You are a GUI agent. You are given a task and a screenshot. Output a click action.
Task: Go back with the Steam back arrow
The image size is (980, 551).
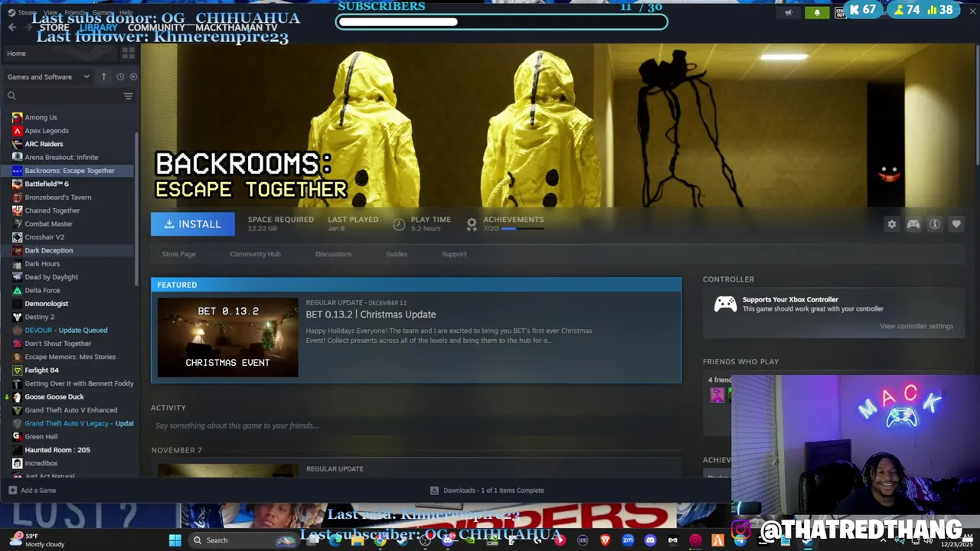(12, 28)
